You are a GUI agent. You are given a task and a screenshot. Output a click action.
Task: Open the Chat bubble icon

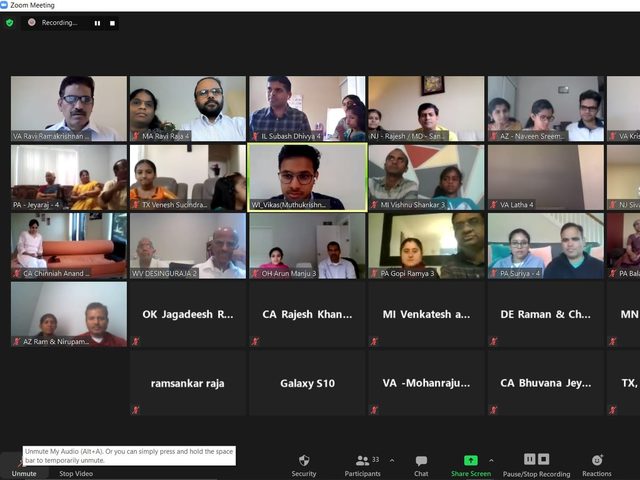click(x=421, y=461)
